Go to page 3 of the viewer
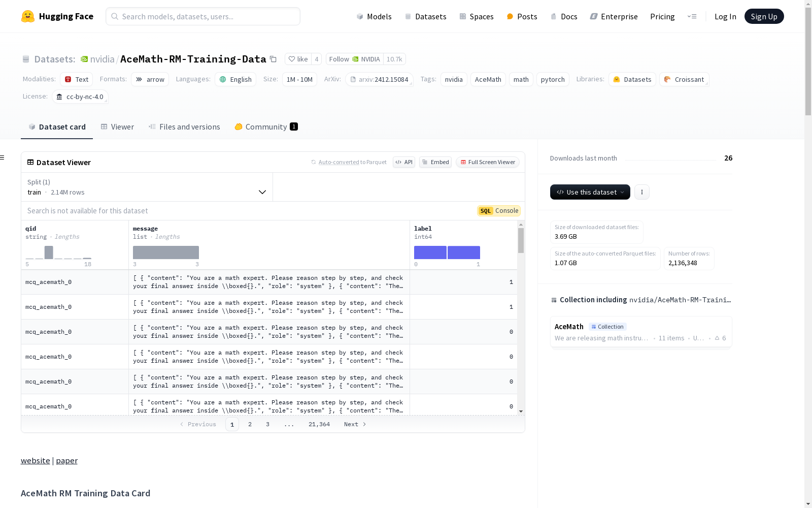Image resolution: width=812 pixels, height=508 pixels. [267, 424]
